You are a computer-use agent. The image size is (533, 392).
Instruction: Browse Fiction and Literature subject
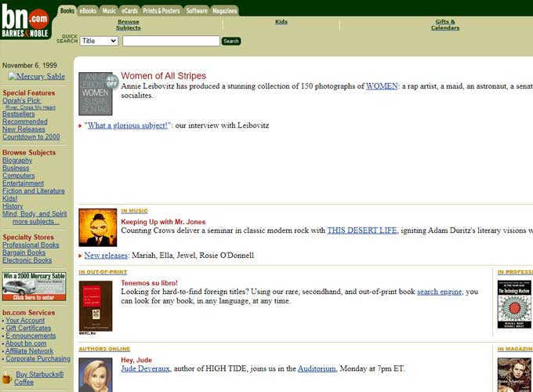tap(33, 191)
